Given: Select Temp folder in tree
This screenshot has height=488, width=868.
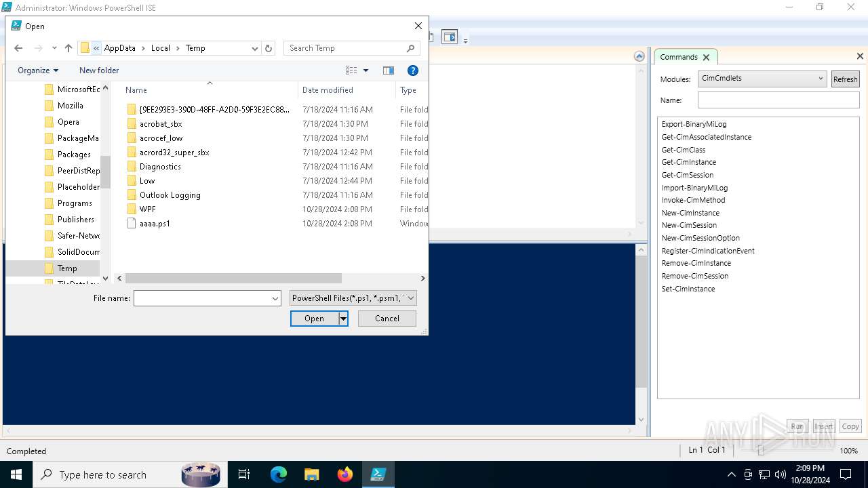Looking at the screenshot, I should pos(53,268).
